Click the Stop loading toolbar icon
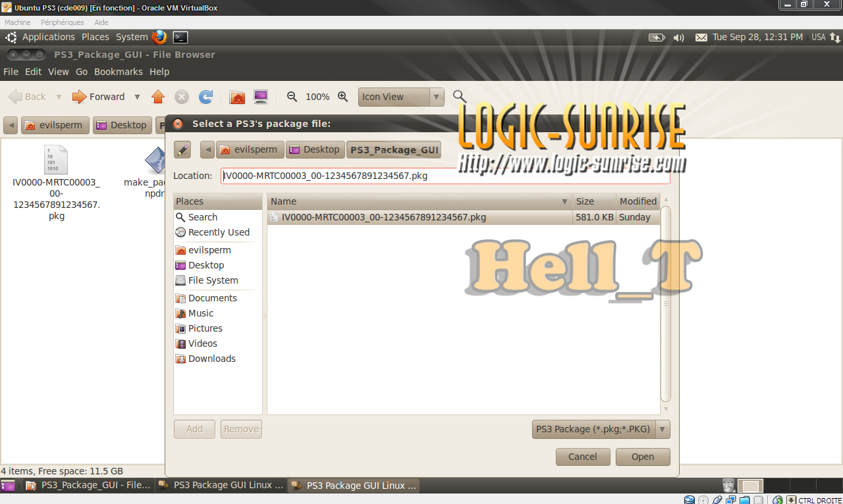 [182, 97]
